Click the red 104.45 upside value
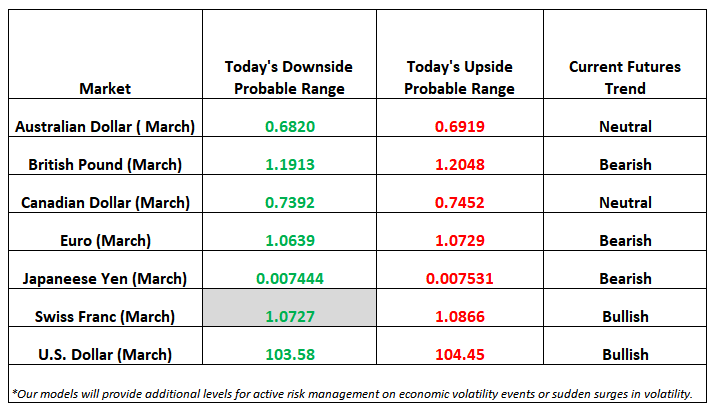The height and width of the screenshot is (413, 717). coord(460,354)
